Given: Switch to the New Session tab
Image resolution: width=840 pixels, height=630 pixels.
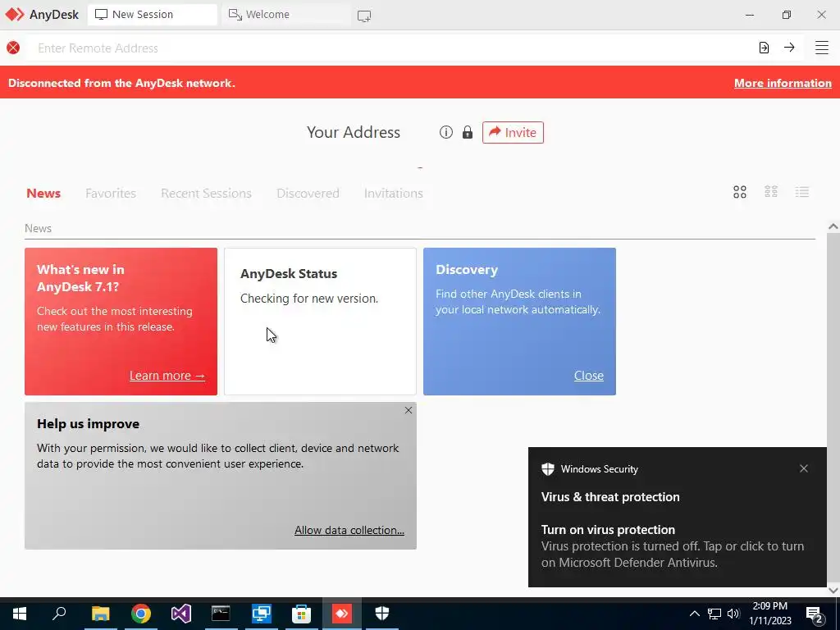Looking at the screenshot, I should 152,15.
